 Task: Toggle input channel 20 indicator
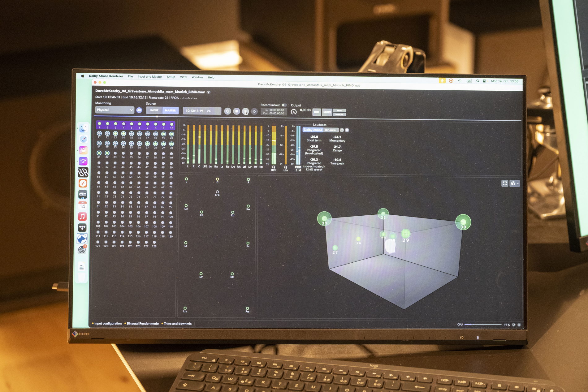[171, 134]
